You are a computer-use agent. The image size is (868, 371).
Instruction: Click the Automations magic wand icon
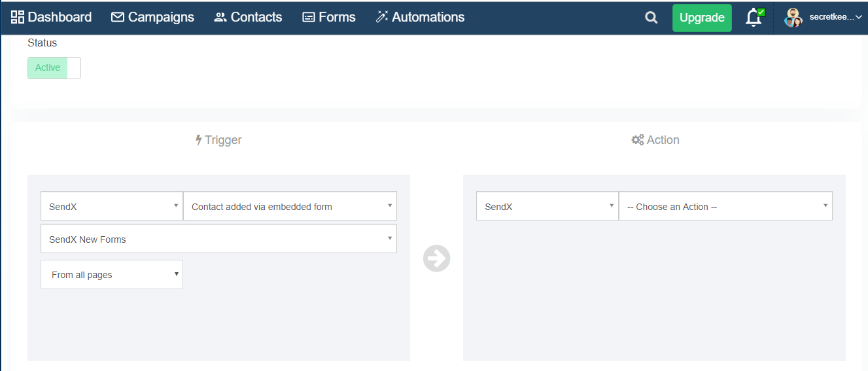pyautogui.click(x=382, y=17)
